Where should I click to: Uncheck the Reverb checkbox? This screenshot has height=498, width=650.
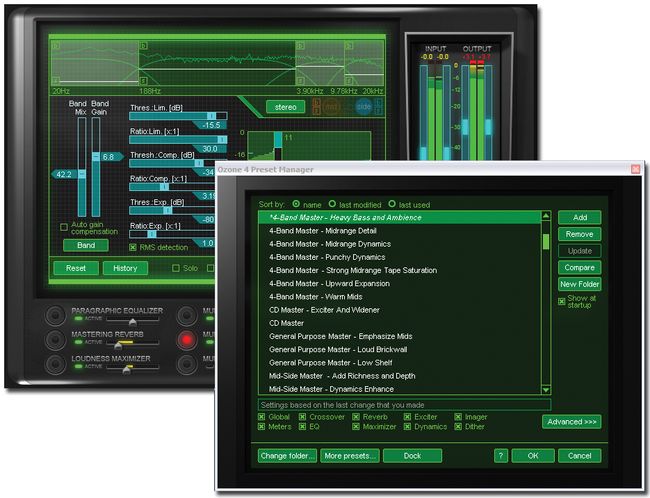(356, 417)
